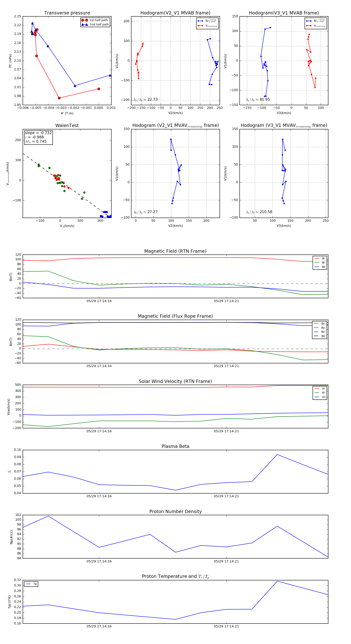Click the eigenvalue ratio text "210.58"

pyautogui.click(x=266, y=212)
